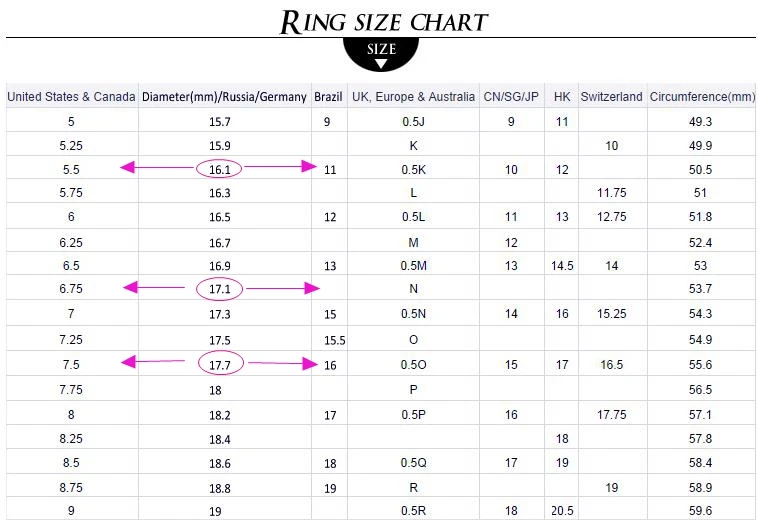Screen dimensions: 758x523
Task: Click the circled 16.1 diameter value
Action: 219,169
